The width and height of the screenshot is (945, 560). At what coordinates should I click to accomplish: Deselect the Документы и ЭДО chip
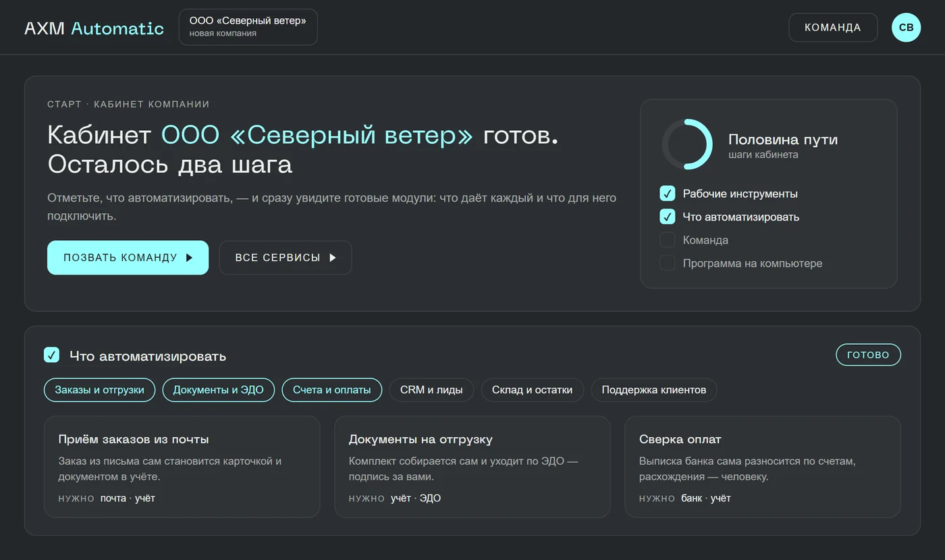pyautogui.click(x=218, y=390)
